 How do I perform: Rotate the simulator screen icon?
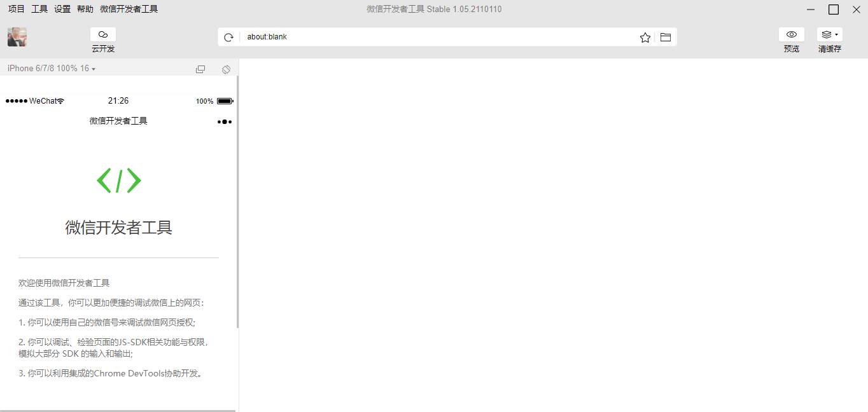(x=226, y=69)
